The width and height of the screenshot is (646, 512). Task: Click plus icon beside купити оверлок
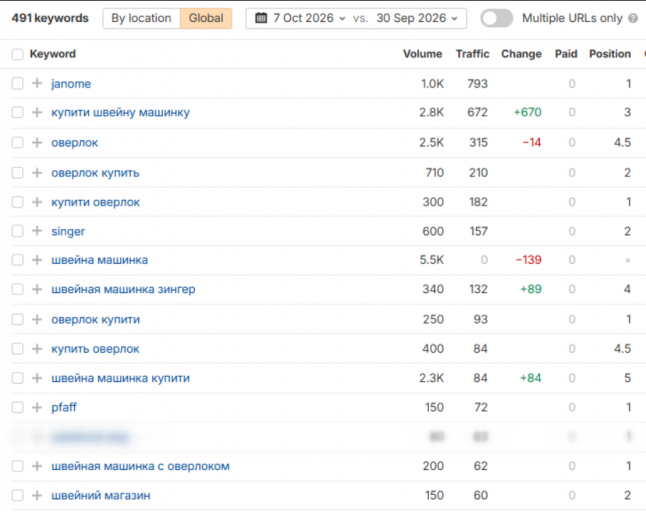(x=37, y=202)
